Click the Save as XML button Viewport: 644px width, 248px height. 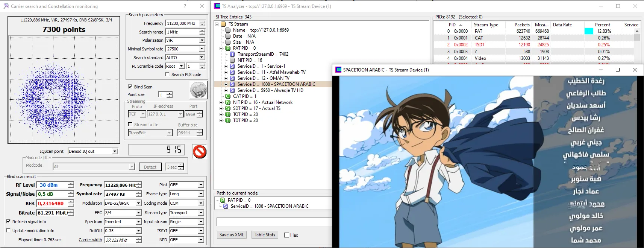(232, 235)
